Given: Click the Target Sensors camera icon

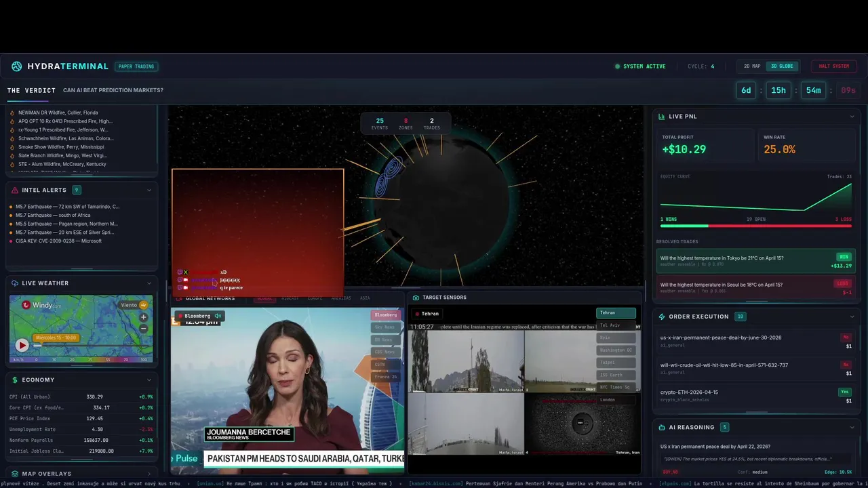Looking at the screenshot, I should (416, 298).
